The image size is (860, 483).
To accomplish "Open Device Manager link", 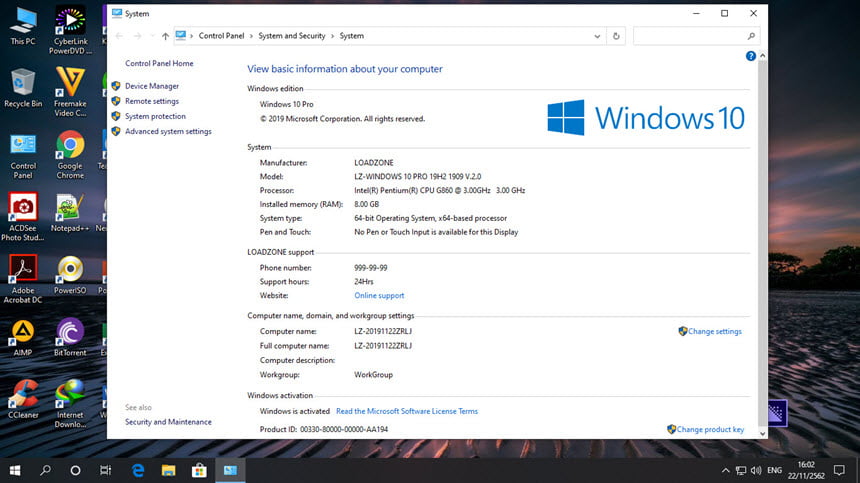I will pyautogui.click(x=152, y=86).
